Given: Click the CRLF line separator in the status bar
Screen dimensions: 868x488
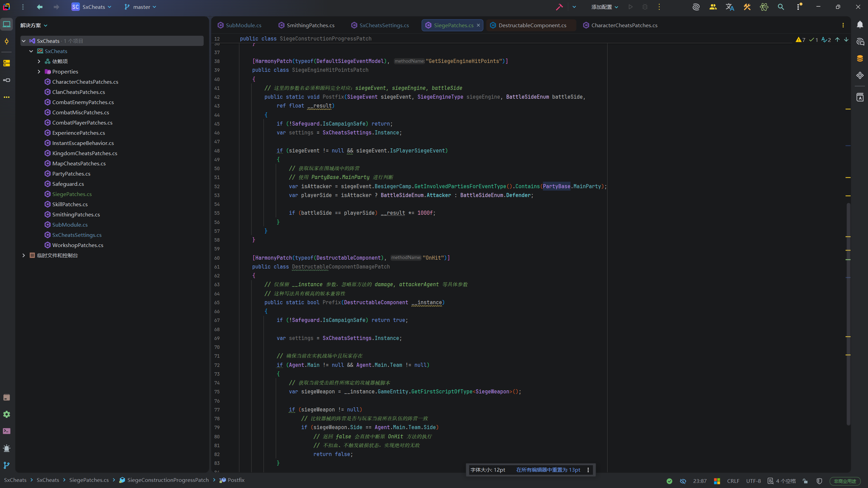Looking at the screenshot, I should coord(733,481).
